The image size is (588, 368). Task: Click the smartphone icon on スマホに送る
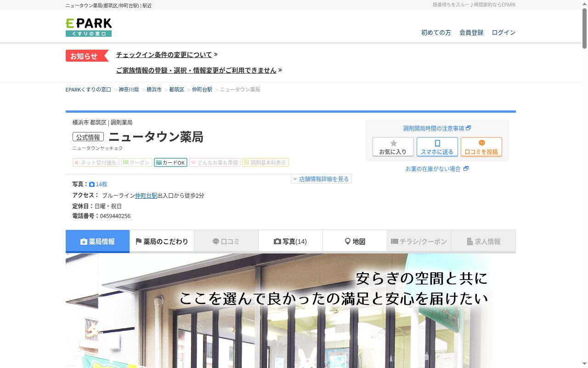click(x=437, y=143)
